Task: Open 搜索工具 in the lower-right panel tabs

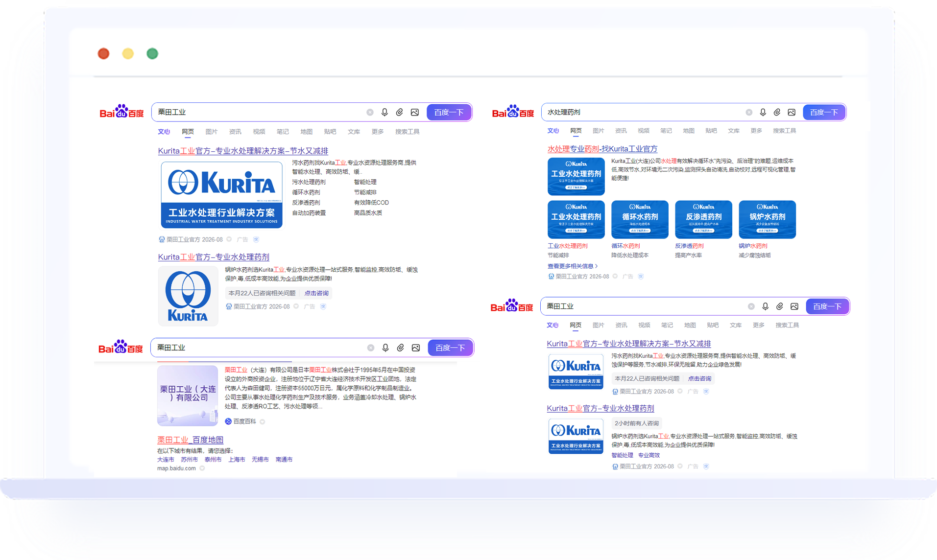Action: pos(787,325)
